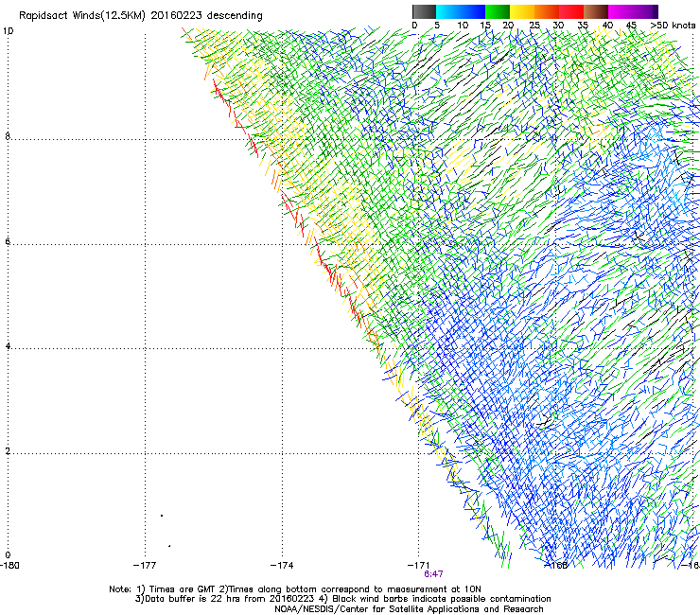
Task: Click the date '20160223 descending' in the title
Action: coord(207,16)
